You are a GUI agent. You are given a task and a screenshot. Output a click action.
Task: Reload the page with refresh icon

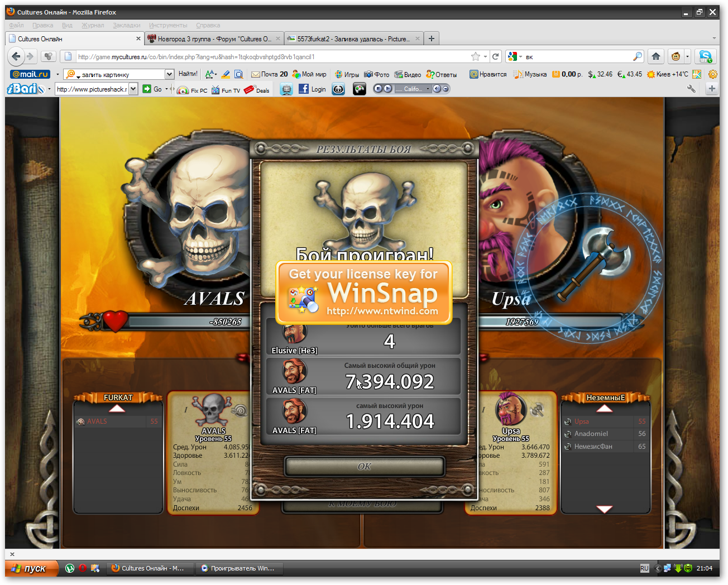(x=495, y=56)
